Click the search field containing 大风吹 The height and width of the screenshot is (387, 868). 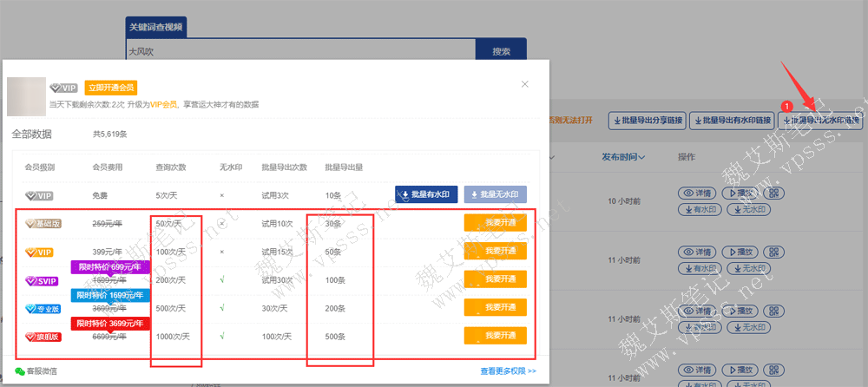(300, 51)
